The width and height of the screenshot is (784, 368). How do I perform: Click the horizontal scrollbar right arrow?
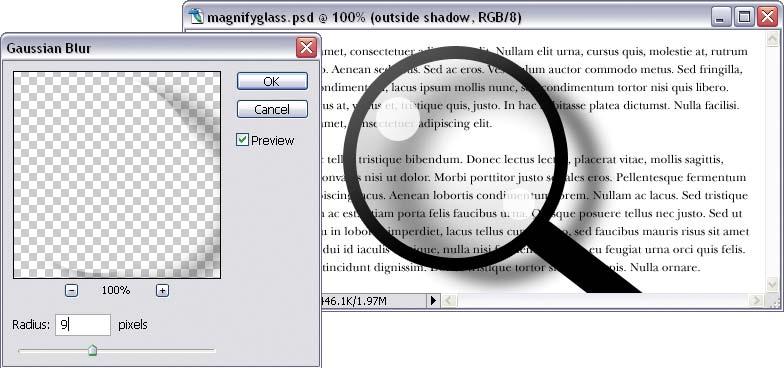(756, 300)
